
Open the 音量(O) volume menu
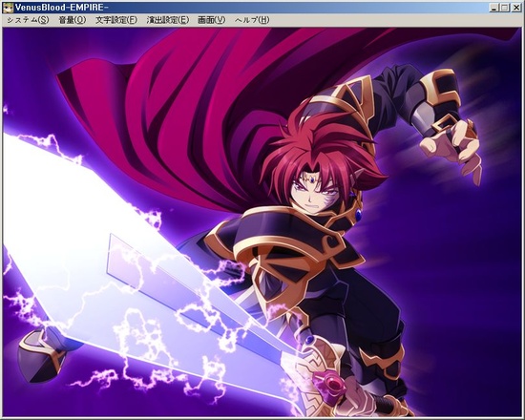pos(73,20)
